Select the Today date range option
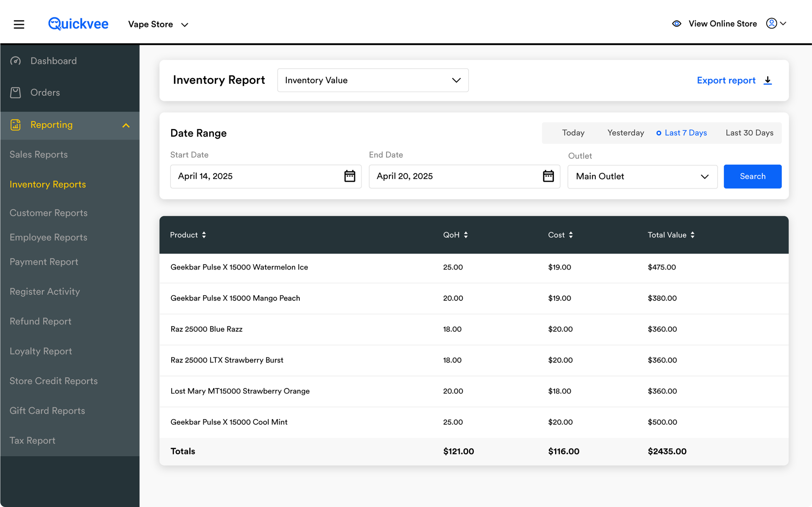Image resolution: width=812 pixels, height=507 pixels. (x=573, y=133)
